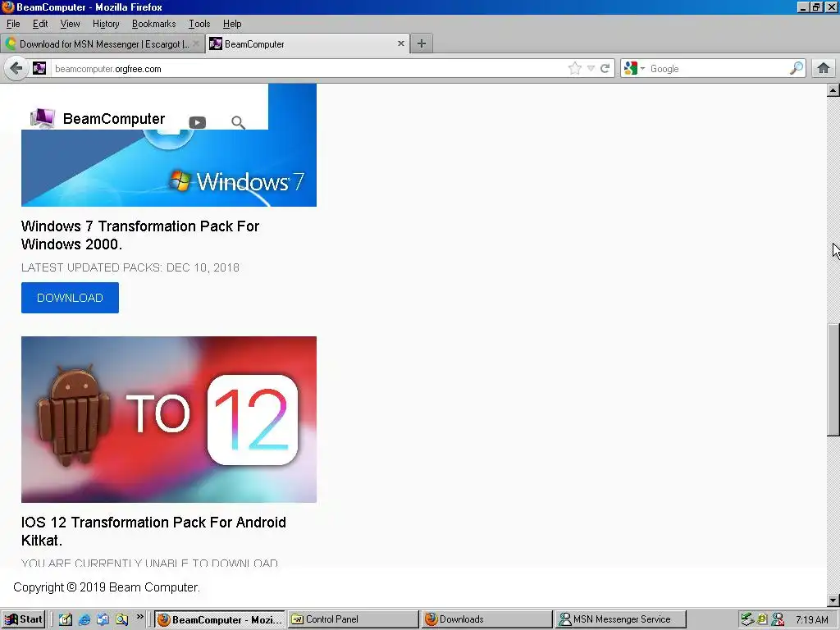Launch Internet Explorer from quick launch
The height and width of the screenshot is (630, 840).
click(84, 619)
